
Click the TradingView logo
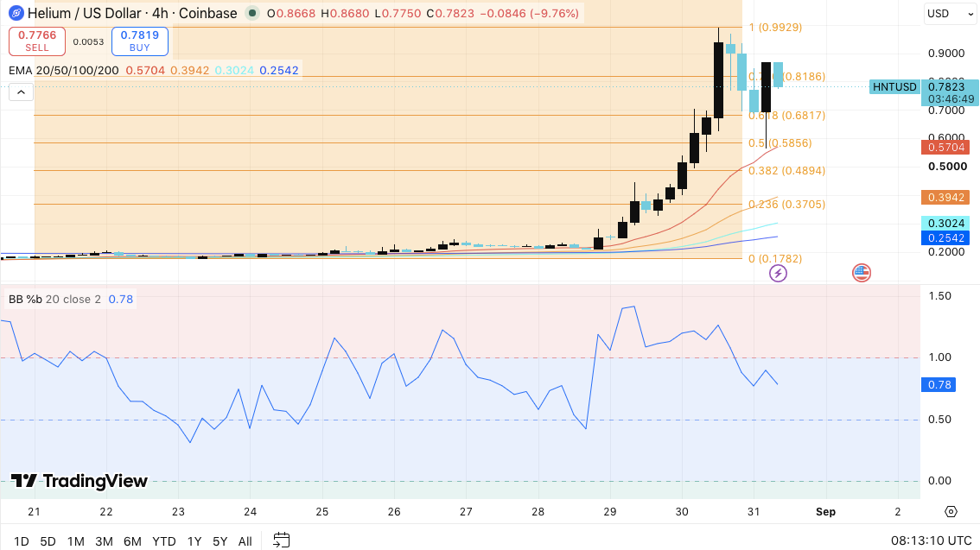(x=80, y=481)
